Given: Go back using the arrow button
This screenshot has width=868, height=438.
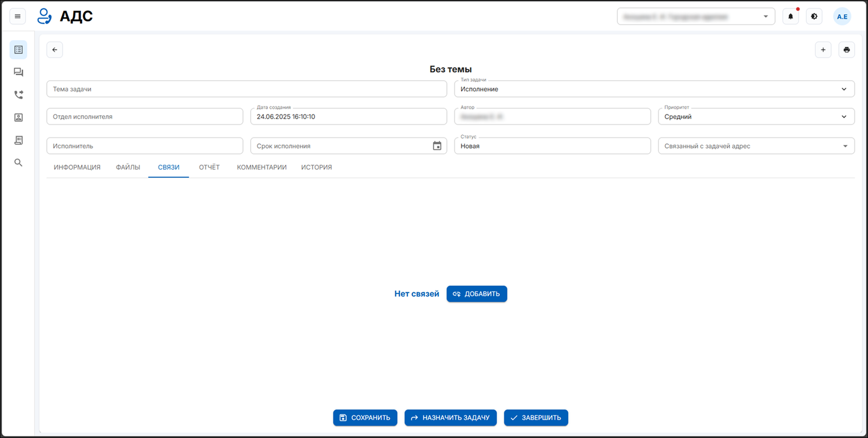Looking at the screenshot, I should point(55,50).
